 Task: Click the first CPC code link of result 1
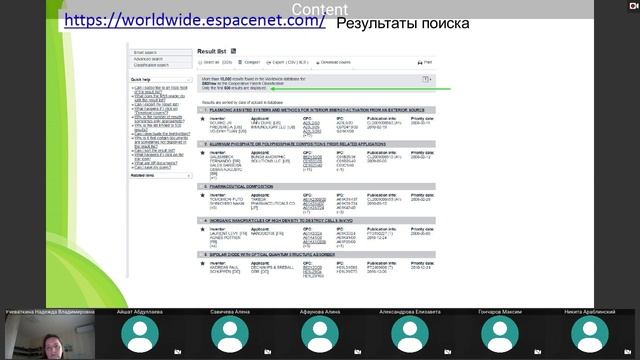pos(311,123)
